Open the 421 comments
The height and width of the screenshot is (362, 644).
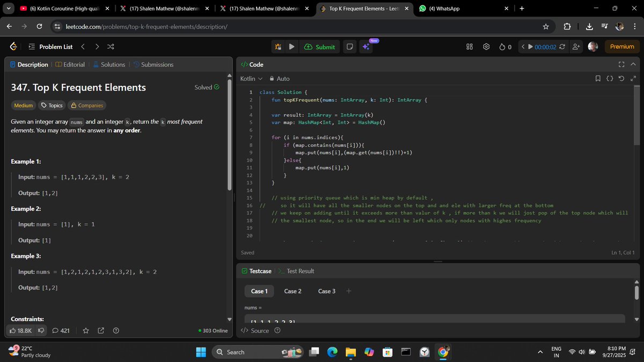pyautogui.click(x=61, y=330)
